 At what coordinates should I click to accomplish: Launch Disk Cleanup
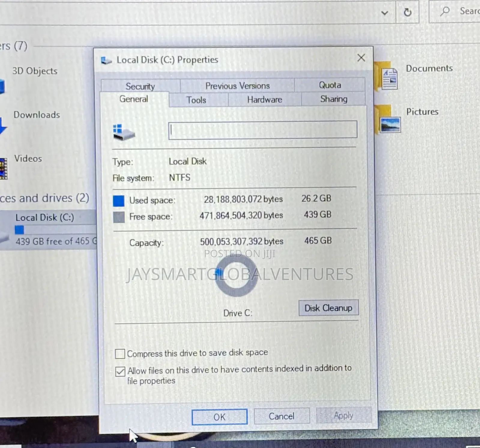pos(328,308)
